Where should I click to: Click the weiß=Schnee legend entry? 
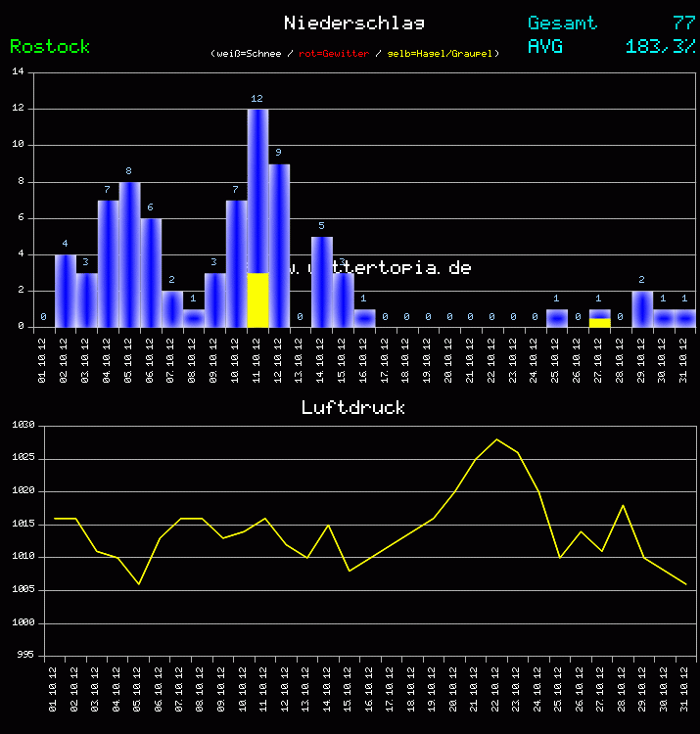(246, 54)
